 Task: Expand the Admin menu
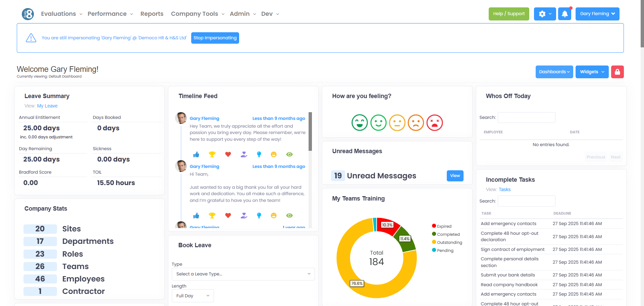243,14
